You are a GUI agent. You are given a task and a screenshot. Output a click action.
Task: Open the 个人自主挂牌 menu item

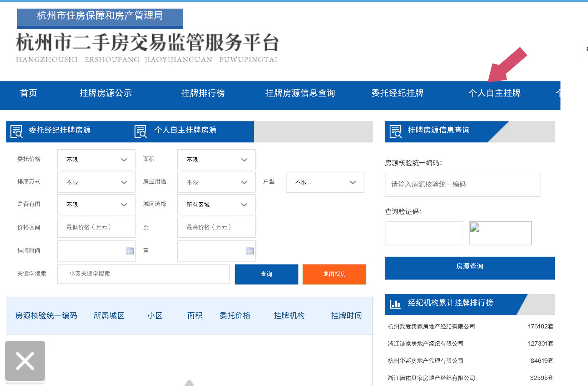pos(495,93)
